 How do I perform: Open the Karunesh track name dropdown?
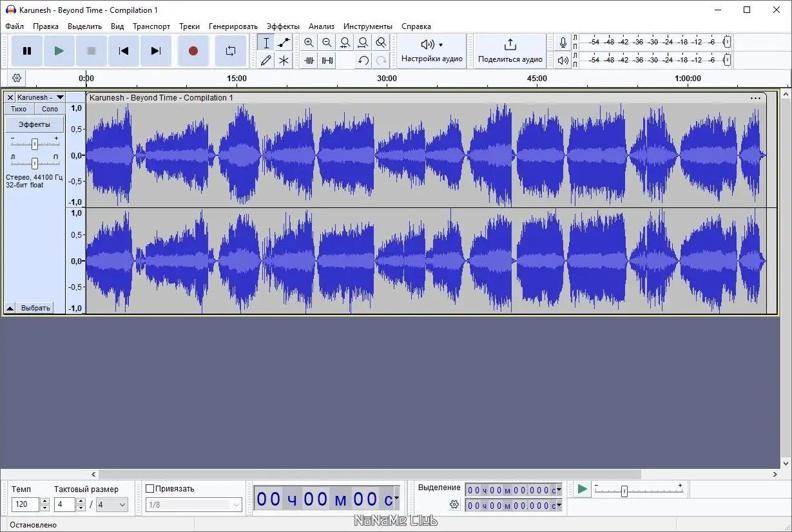(41, 97)
